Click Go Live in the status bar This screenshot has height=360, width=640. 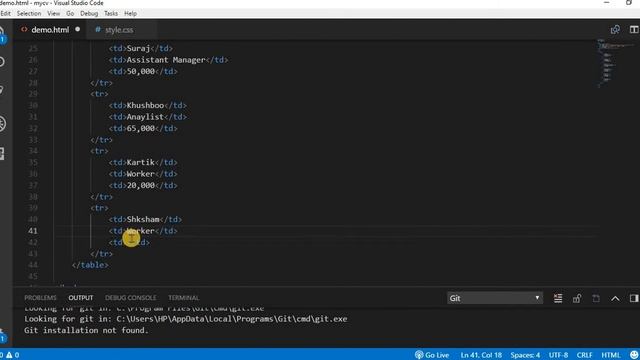coord(432,355)
